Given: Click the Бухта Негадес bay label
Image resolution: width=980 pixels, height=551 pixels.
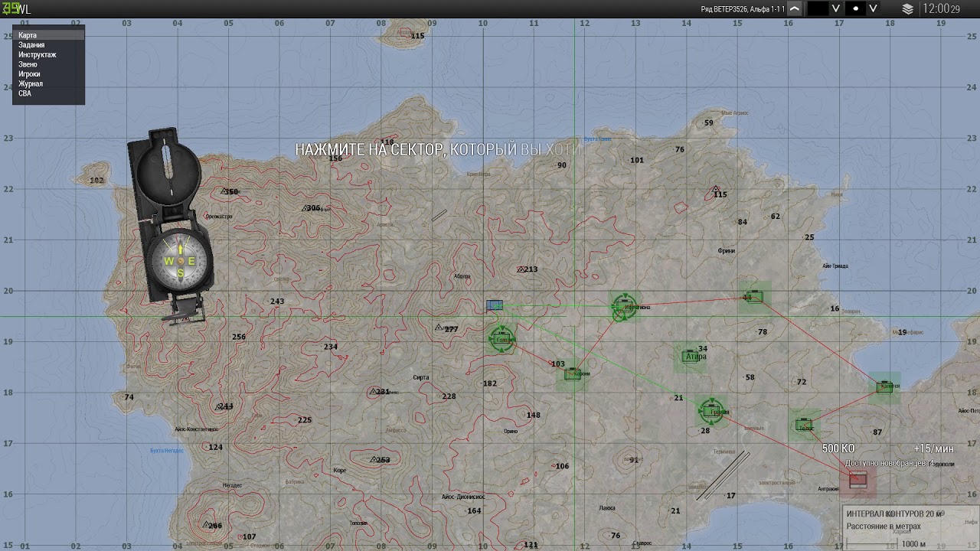Looking at the screenshot, I should point(167,451).
